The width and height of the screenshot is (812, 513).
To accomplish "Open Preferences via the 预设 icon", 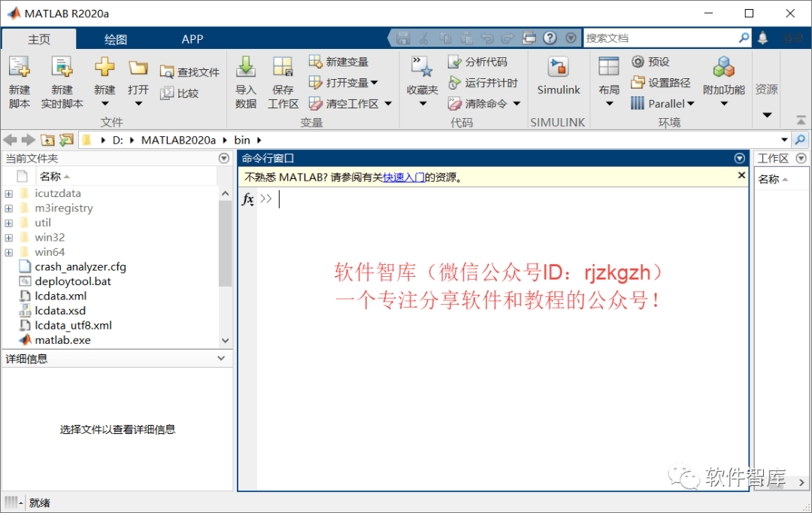I will [656, 61].
